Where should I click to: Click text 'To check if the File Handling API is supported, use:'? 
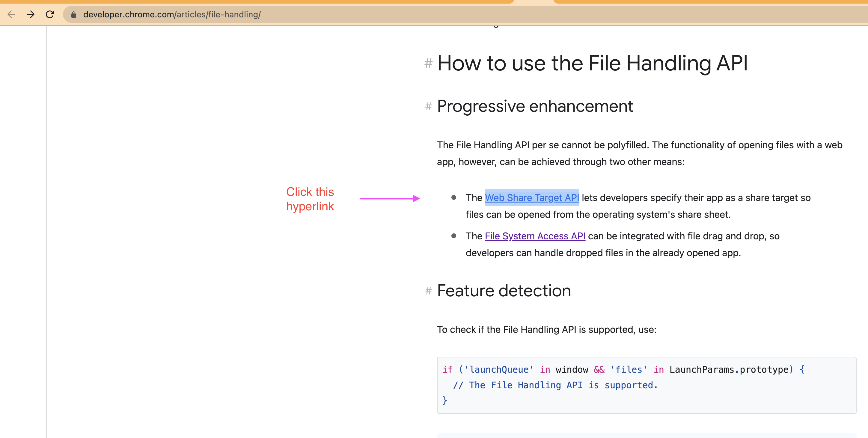click(x=546, y=330)
